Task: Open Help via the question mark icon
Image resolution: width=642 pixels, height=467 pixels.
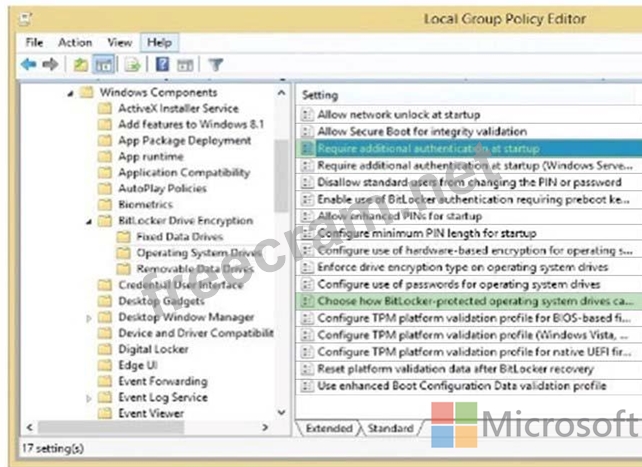Action: pos(163,64)
